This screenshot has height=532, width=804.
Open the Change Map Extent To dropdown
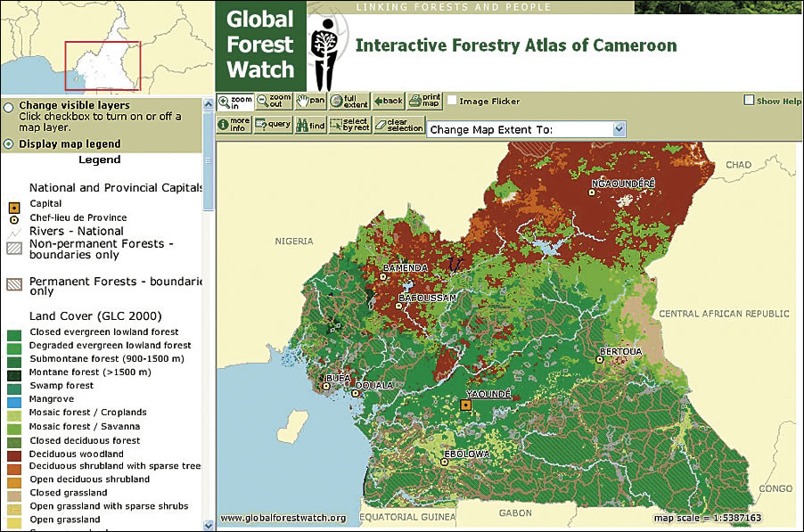tap(526, 129)
